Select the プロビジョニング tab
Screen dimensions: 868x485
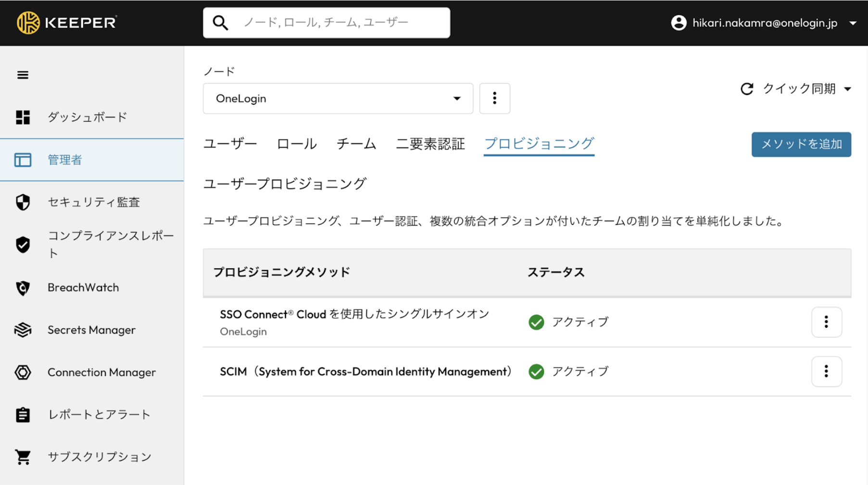(539, 144)
